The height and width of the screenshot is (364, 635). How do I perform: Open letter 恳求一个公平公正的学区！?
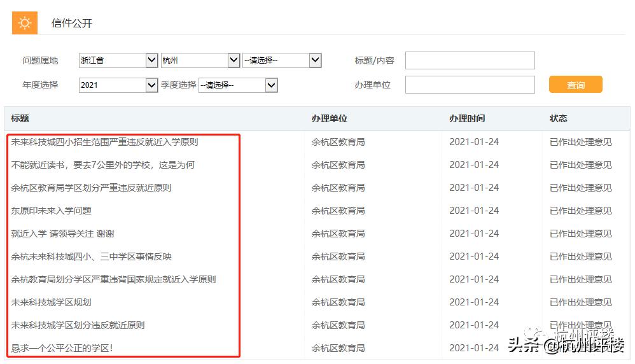coord(62,348)
